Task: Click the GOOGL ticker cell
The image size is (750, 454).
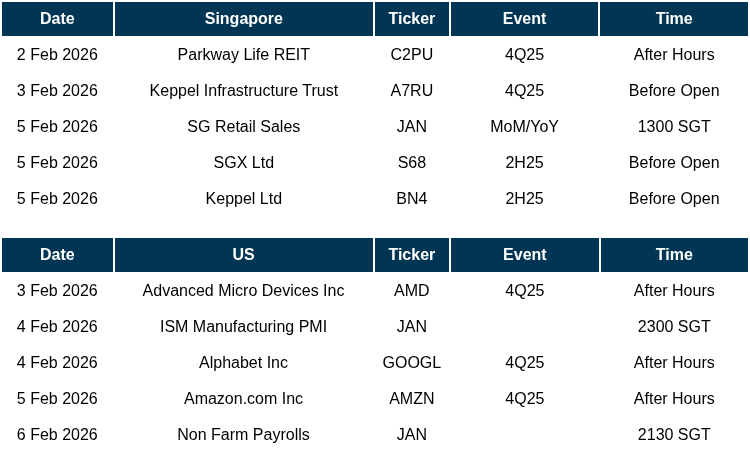Action: [x=411, y=363]
